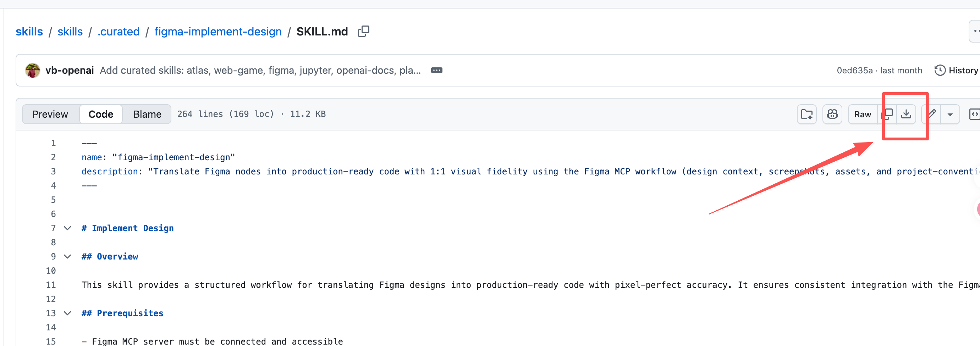980x346 pixels.
Task: Select the Code tab
Action: pos(101,114)
